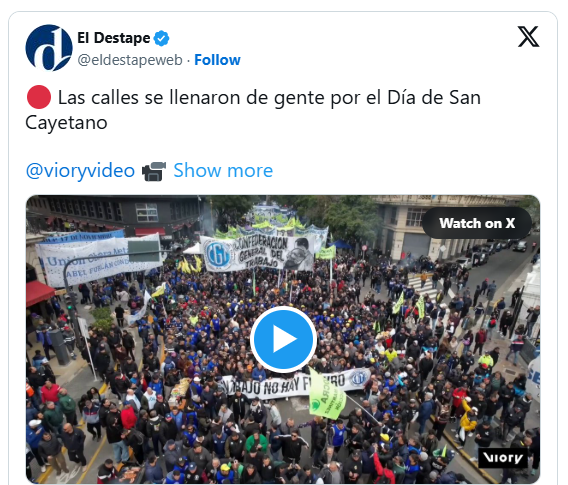Open the X logo icon
Viewport: 568px width, 485px height.
[x=529, y=37]
